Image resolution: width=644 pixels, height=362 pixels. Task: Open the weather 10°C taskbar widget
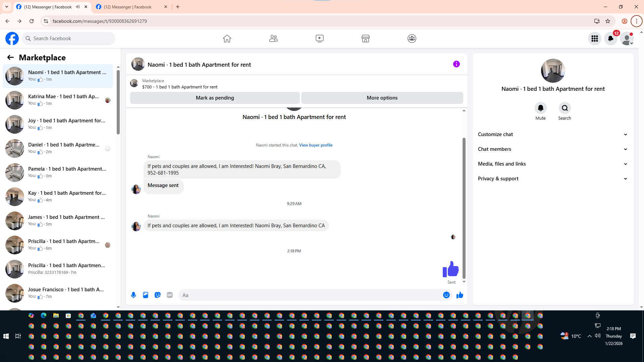click(571, 336)
